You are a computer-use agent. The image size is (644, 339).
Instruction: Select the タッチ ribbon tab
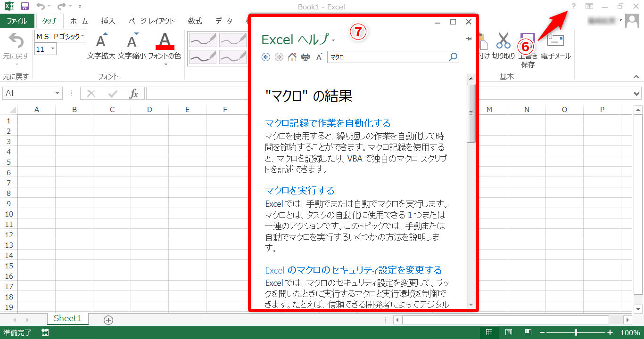(x=50, y=21)
